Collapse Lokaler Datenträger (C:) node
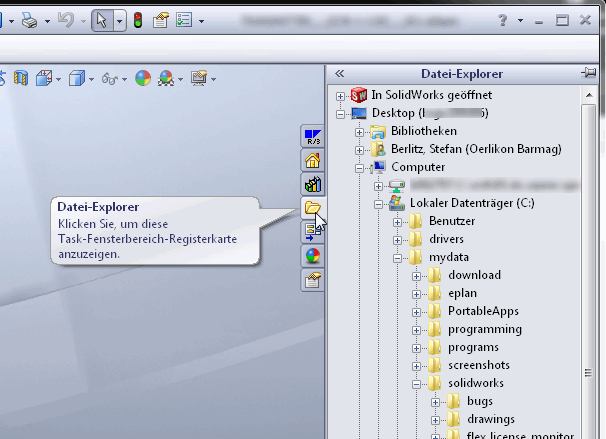 378,204
